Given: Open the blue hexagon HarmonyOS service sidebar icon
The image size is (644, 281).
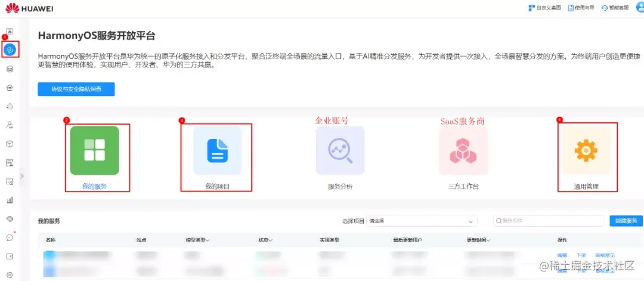Looking at the screenshot, I should (10, 50).
